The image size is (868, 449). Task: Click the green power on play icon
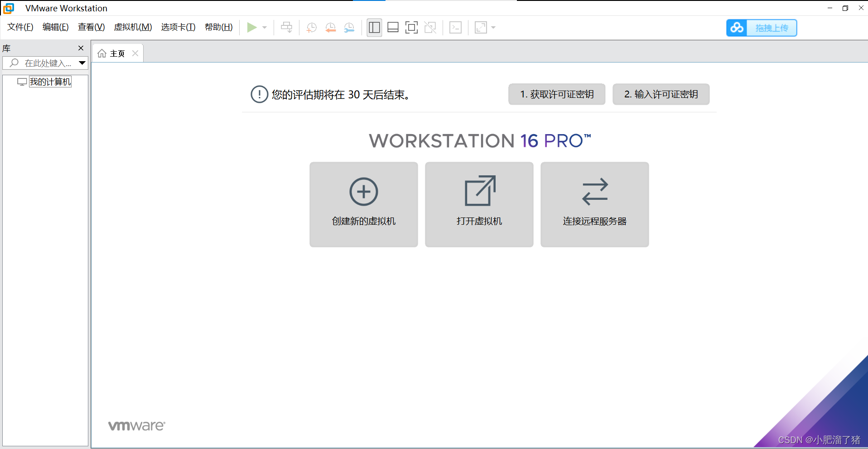(251, 28)
